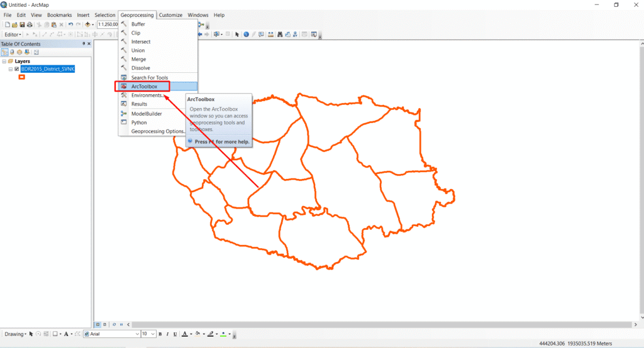Collapse the Layers data frame
Viewport: 644px width, 348px height.
coord(4,61)
